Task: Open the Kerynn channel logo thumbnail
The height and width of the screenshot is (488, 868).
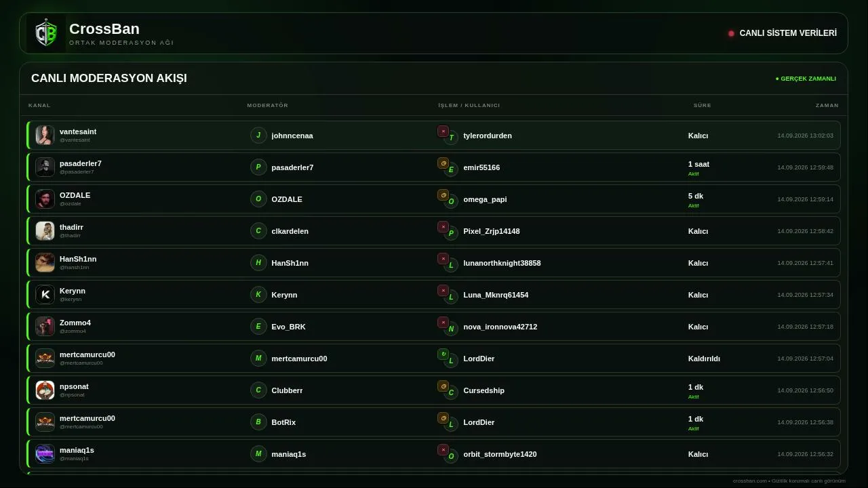Action: [x=45, y=295]
